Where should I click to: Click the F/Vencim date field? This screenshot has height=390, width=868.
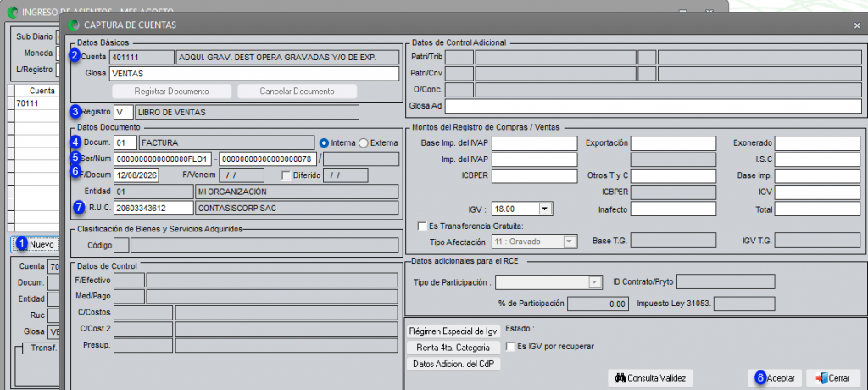[x=242, y=175]
